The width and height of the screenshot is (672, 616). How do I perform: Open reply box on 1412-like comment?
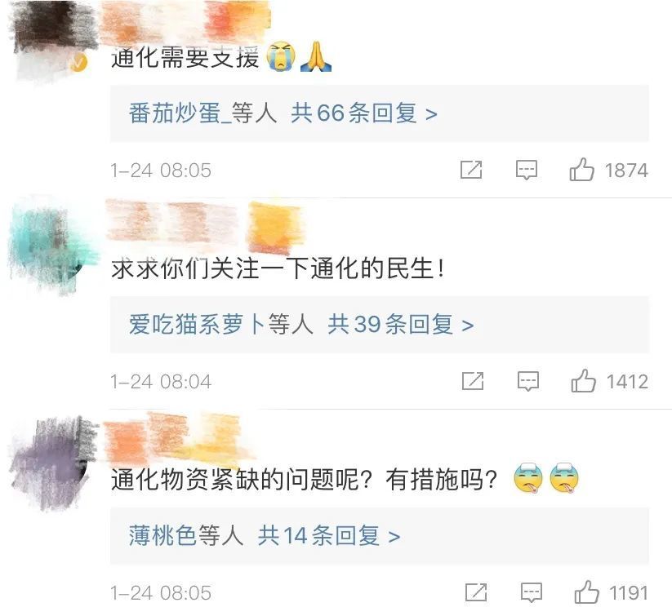point(528,381)
